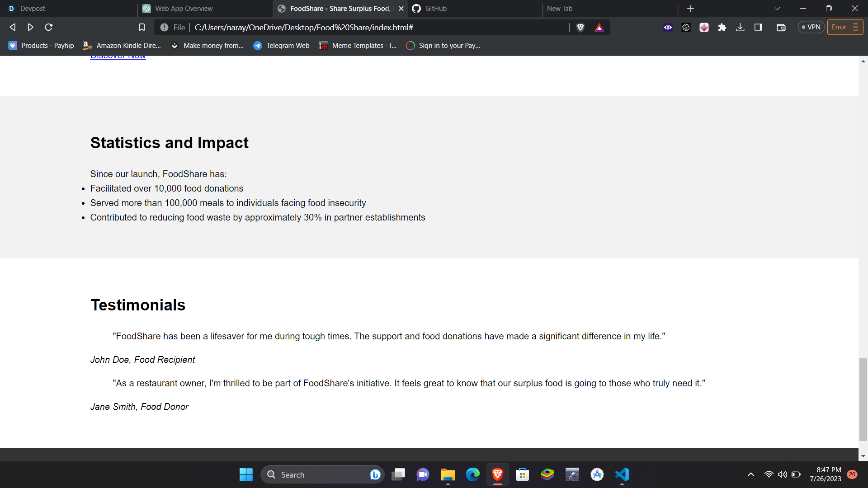Click the Discover Now link

(x=118, y=55)
